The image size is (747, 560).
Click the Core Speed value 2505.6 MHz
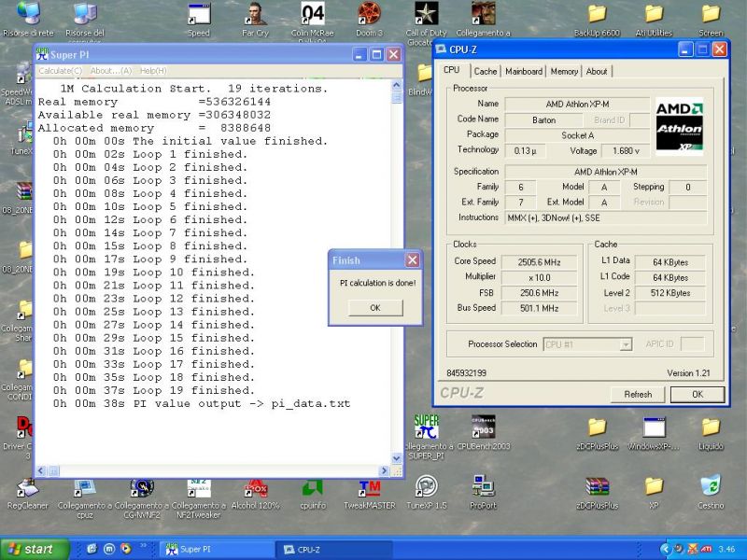pos(540,262)
